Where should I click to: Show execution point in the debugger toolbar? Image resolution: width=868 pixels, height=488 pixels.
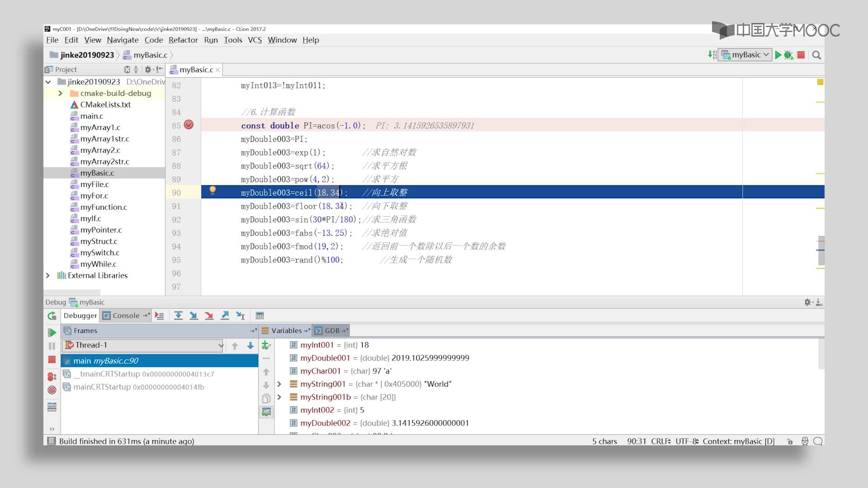(x=160, y=316)
